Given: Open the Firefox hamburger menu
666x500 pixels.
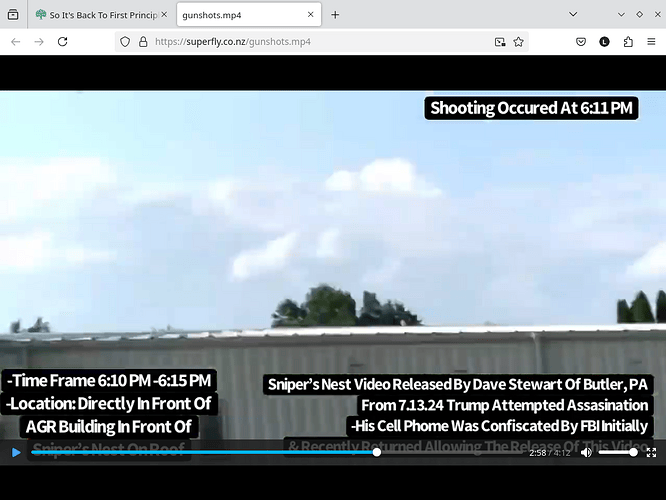Looking at the screenshot, I should (x=651, y=42).
